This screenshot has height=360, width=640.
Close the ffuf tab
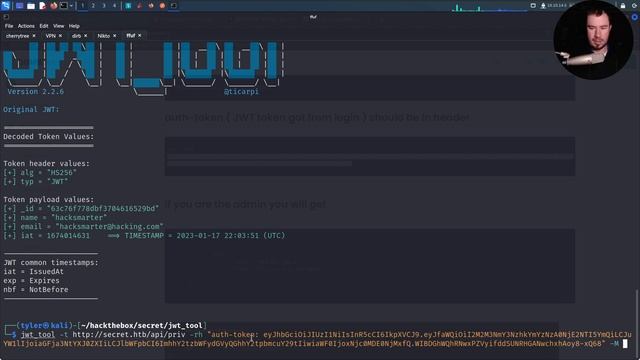140,36
